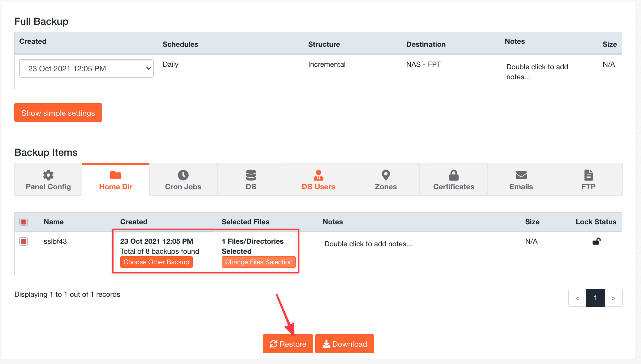Click the Cron Jobs clock icon
Image resolution: width=641 pixels, height=364 pixels.
(x=183, y=175)
